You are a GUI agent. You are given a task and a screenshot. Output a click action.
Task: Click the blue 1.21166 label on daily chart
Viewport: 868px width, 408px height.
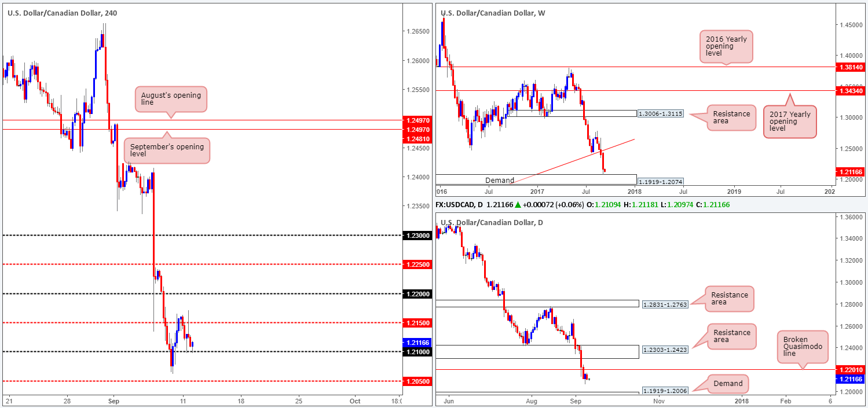click(x=849, y=379)
